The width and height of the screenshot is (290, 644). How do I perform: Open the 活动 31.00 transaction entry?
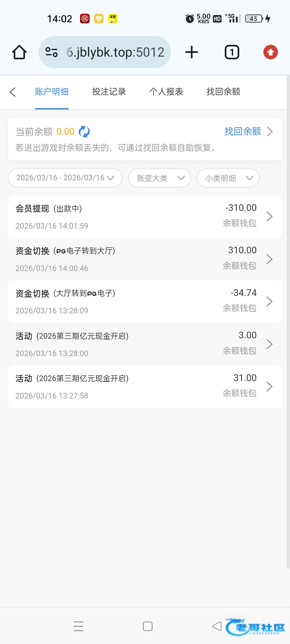145,387
